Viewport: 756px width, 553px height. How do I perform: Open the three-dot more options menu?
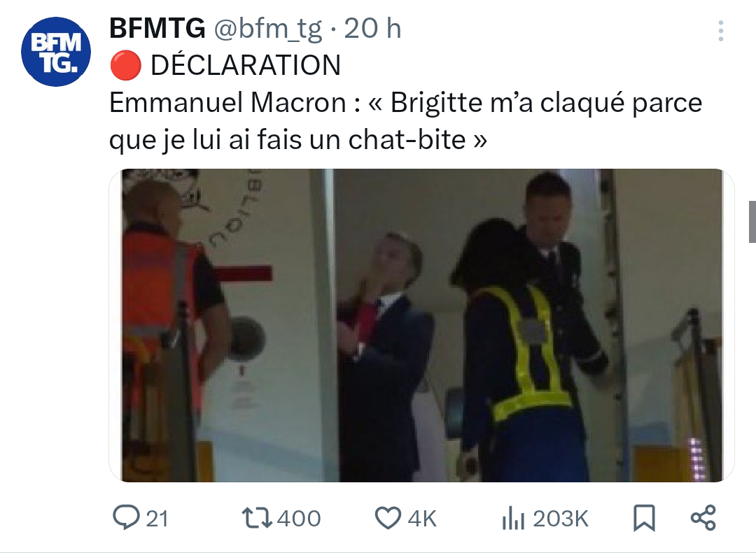[721, 31]
